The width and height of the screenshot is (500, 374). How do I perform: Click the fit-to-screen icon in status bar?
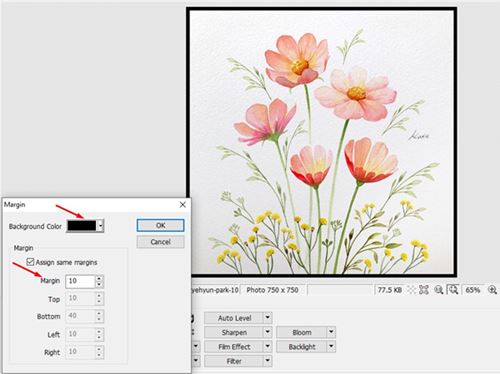tap(424, 290)
